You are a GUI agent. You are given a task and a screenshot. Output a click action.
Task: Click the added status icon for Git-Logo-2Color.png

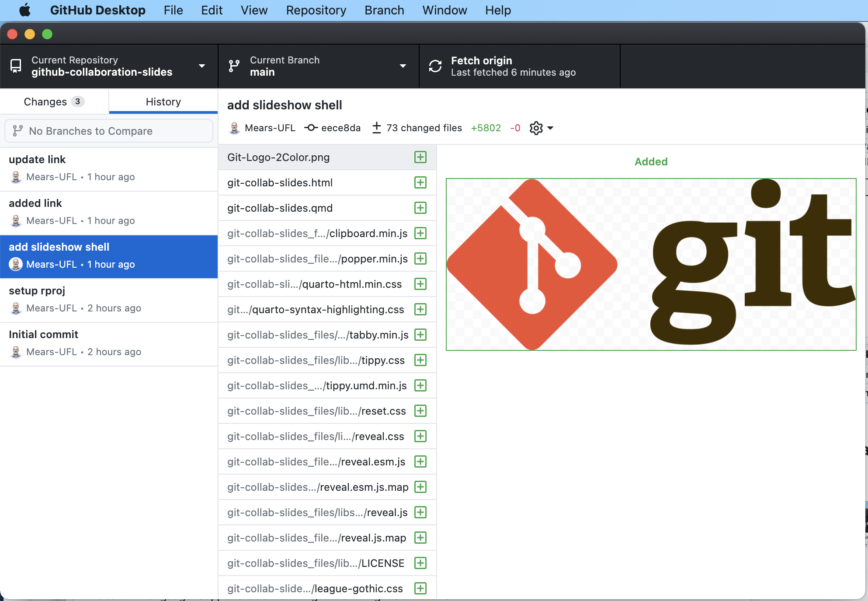click(x=420, y=157)
